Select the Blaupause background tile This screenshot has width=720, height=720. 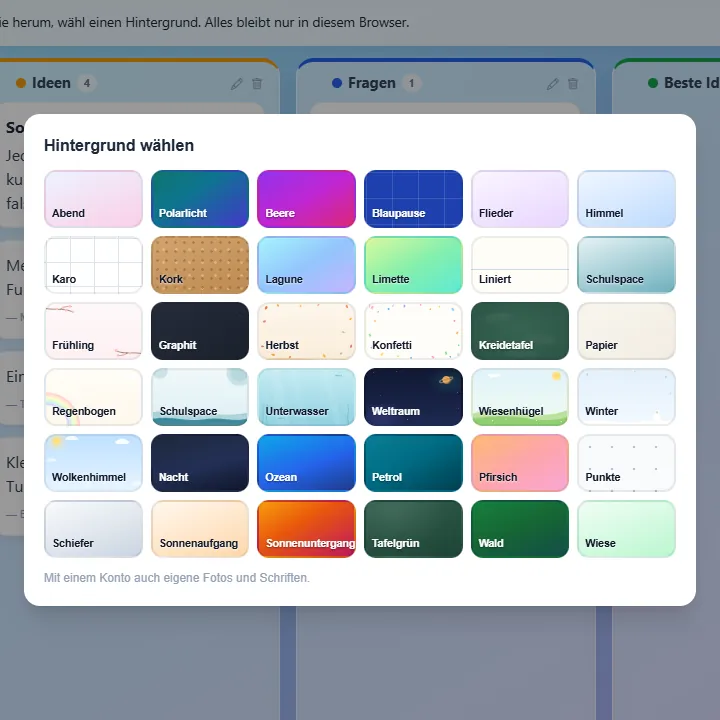(413, 199)
